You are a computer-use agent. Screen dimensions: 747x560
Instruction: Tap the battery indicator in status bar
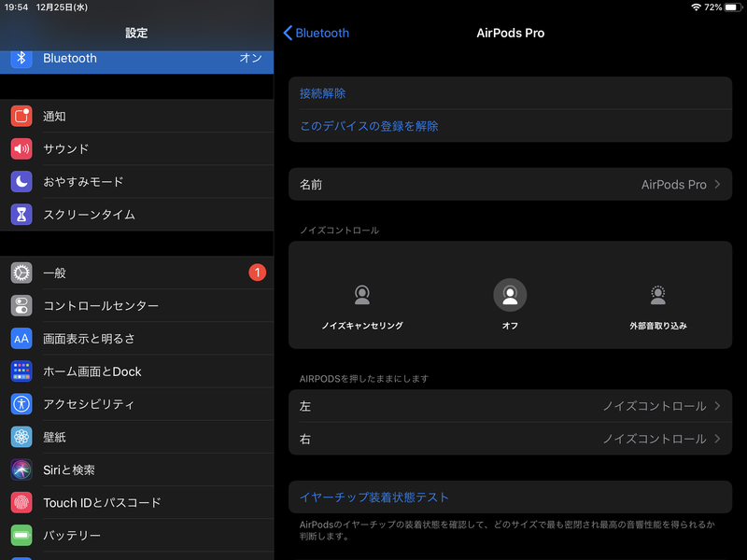coord(733,7)
